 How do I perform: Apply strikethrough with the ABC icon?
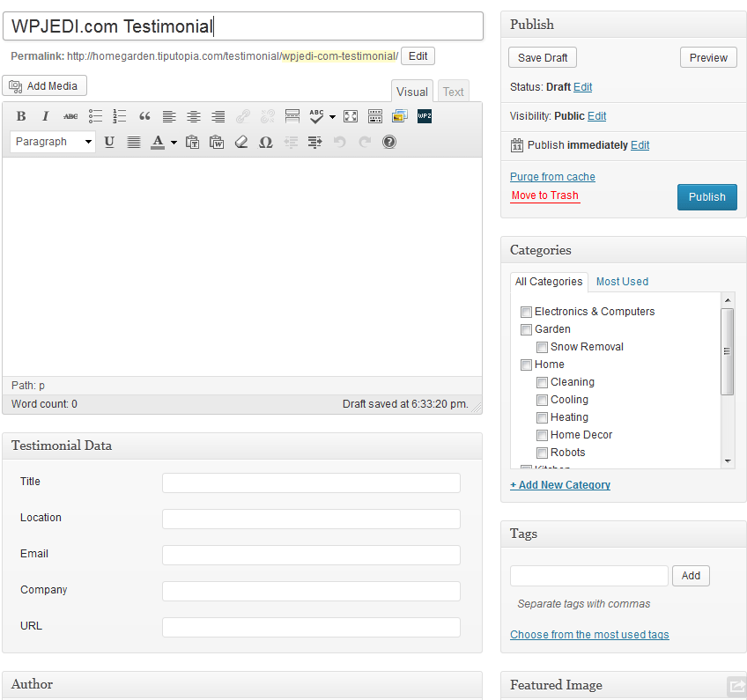[70, 116]
